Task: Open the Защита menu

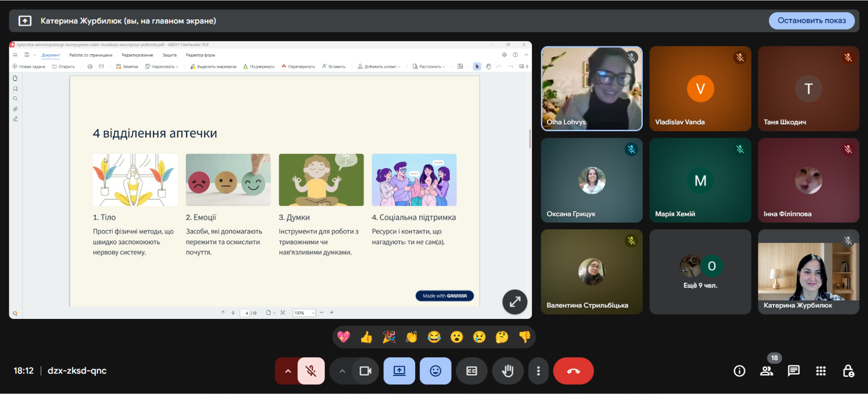Action: [169, 55]
